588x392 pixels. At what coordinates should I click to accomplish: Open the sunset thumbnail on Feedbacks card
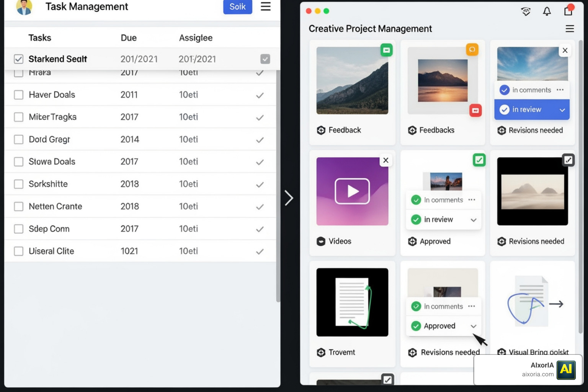point(443,80)
